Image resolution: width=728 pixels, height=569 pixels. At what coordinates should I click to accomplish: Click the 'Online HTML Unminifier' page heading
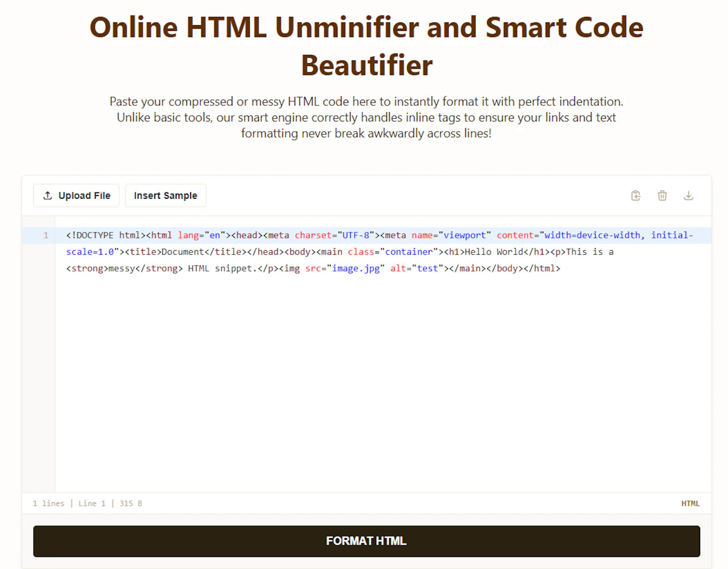pos(366,46)
